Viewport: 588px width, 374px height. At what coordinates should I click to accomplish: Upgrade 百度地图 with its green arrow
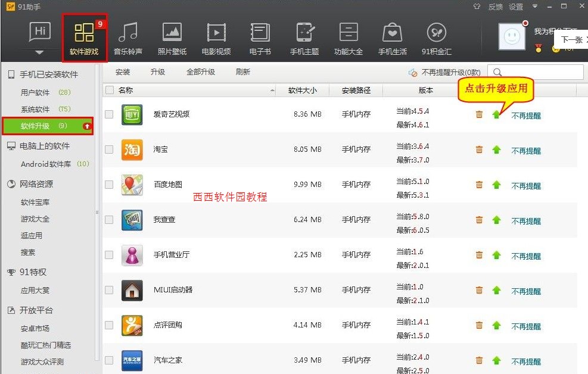point(496,185)
